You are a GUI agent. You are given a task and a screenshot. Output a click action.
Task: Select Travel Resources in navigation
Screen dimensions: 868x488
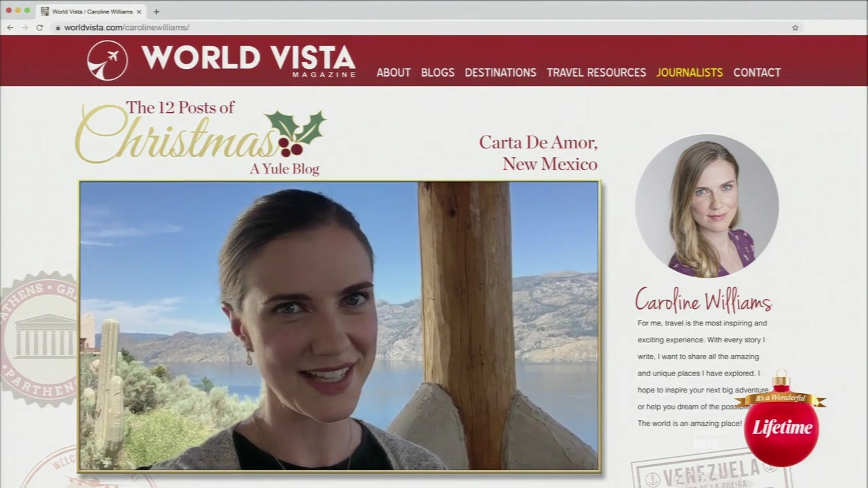(x=596, y=73)
